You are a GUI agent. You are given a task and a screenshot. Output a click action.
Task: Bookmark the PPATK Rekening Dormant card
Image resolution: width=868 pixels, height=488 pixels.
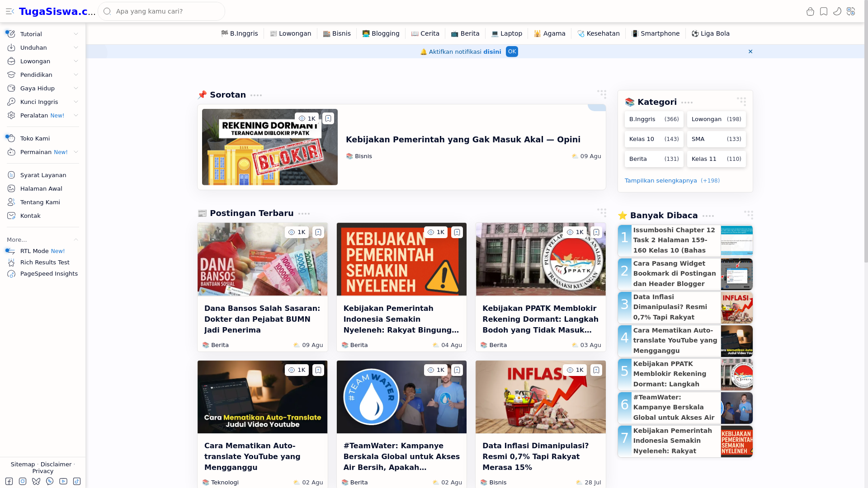(x=596, y=232)
